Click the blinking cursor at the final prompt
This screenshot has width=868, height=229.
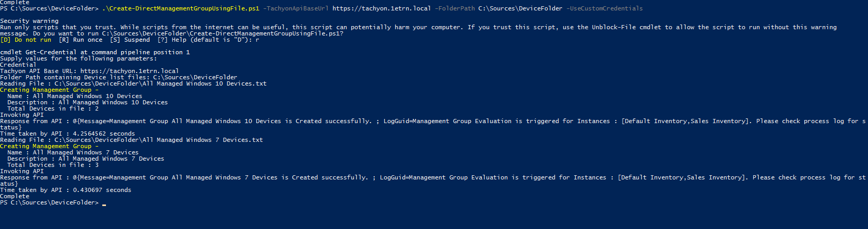point(104,203)
